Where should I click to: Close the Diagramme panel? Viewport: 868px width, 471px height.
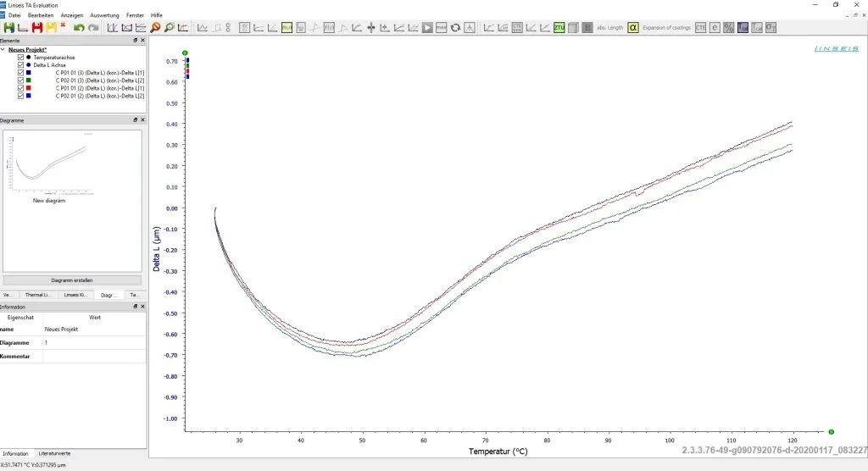142,119
